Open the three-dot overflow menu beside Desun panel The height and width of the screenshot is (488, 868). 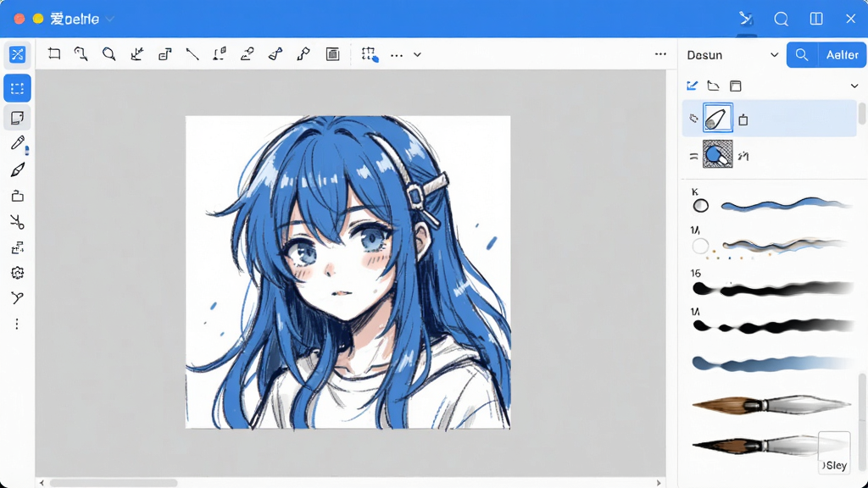click(x=660, y=54)
